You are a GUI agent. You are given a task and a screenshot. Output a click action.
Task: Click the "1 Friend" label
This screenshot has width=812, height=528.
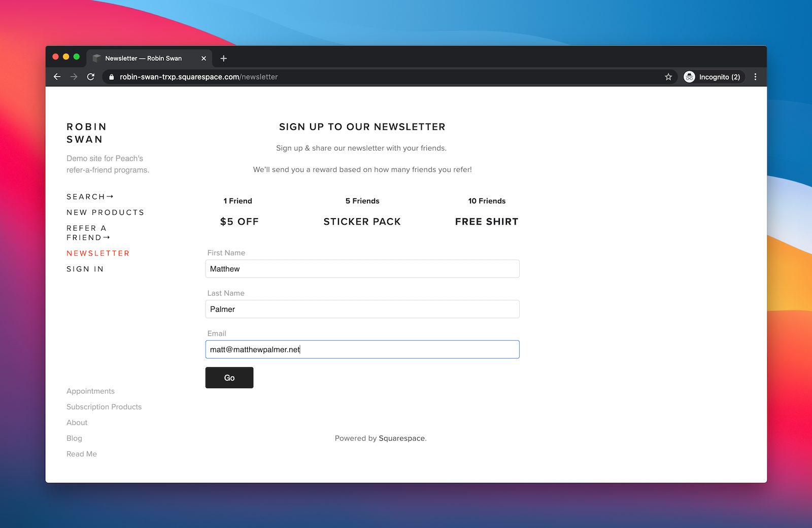tap(238, 201)
